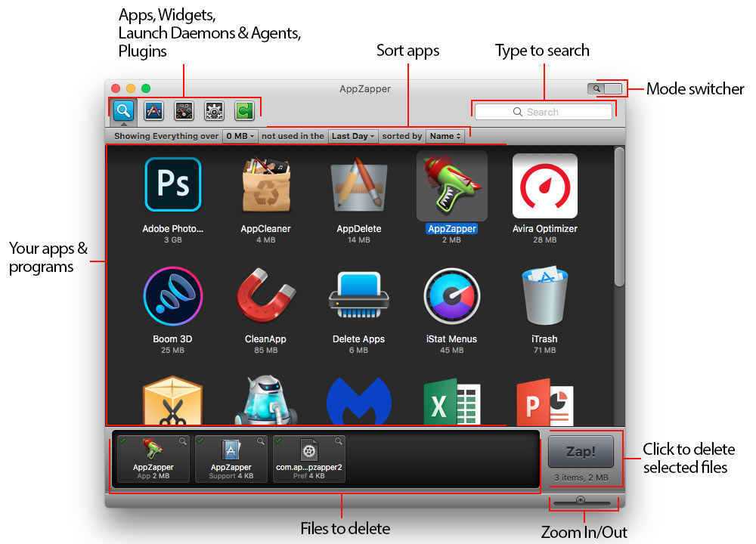Image resolution: width=756 pixels, height=544 pixels.
Task: Adjust the zoom in/out slider knob
Action: pyautogui.click(x=581, y=500)
